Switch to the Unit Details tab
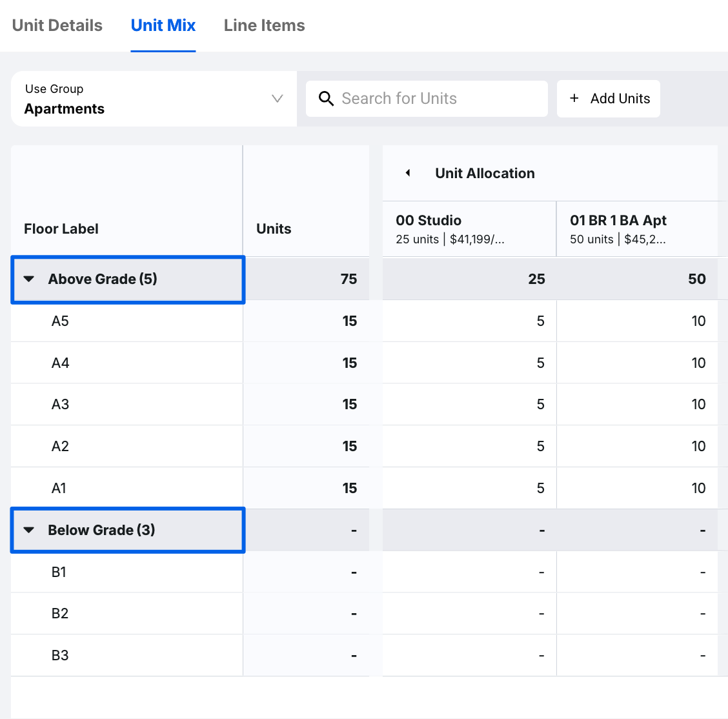The image size is (728, 719). pyautogui.click(x=57, y=26)
